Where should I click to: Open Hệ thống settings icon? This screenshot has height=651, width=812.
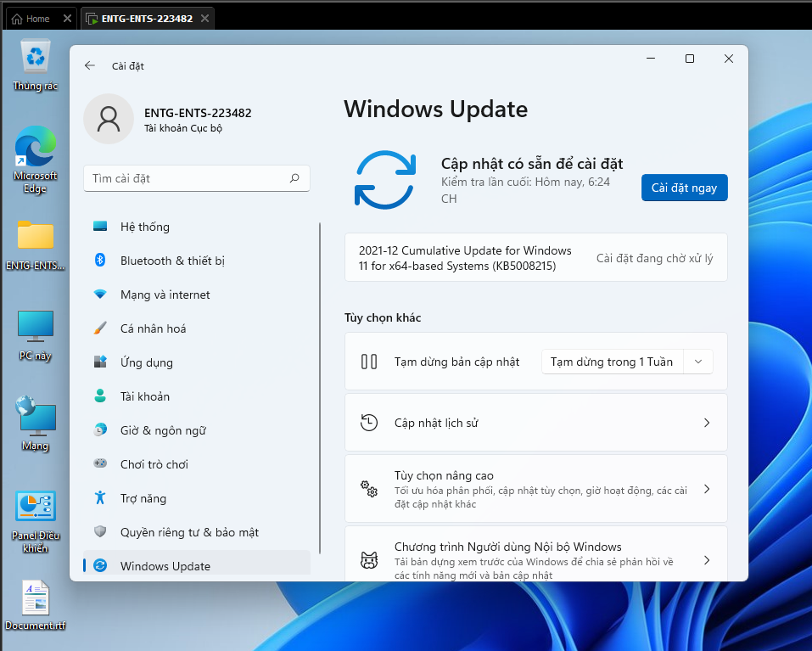click(100, 227)
